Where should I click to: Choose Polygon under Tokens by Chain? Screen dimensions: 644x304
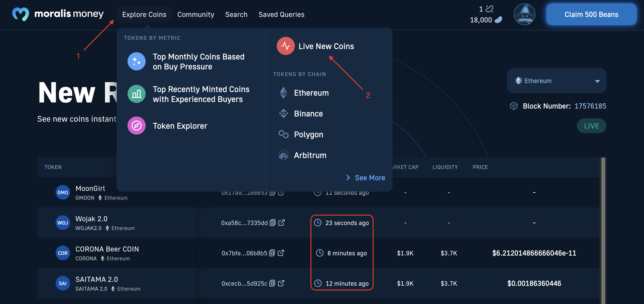tap(308, 135)
